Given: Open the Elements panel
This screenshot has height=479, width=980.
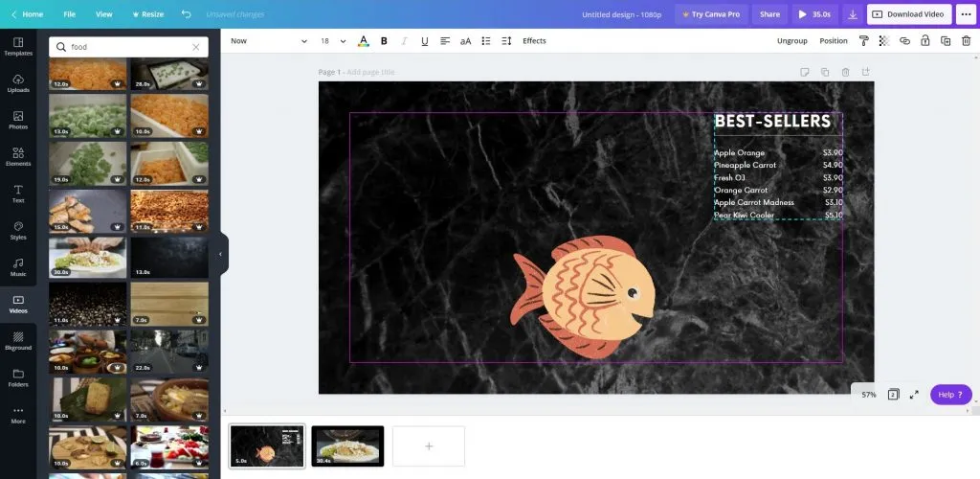Looking at the screenshot, I should point(18,157).
